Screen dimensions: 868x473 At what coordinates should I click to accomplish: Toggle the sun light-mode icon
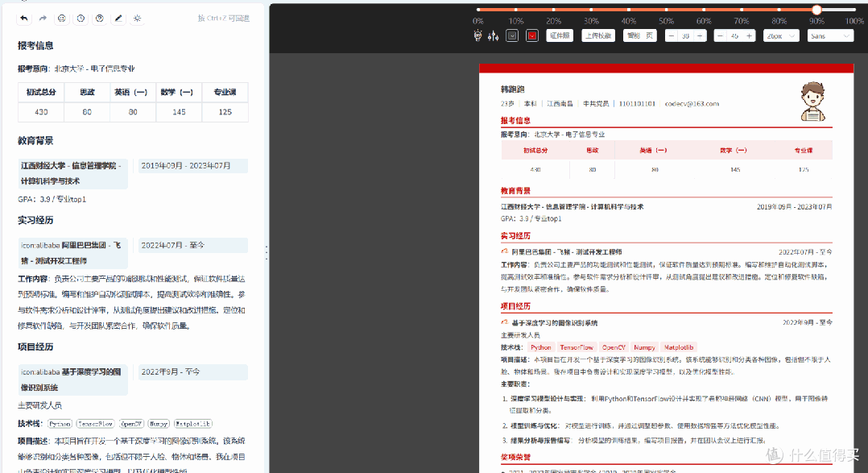[x=137, y=19]
